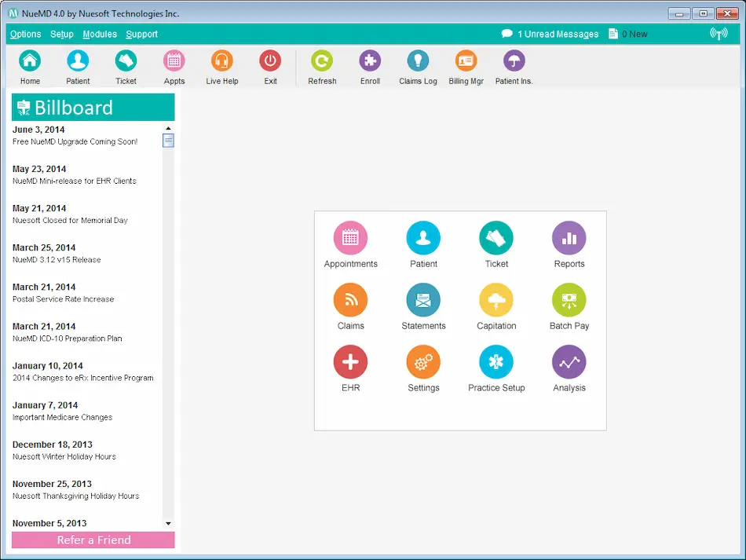
Task: Launch the Claims module
Action: (350, 301)
